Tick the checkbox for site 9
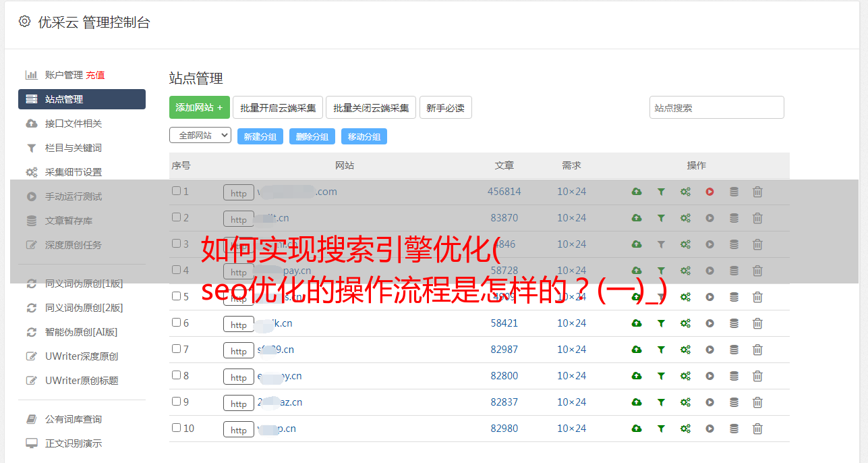868x463 pixels. pyautogui.click(x=176, y=402)
